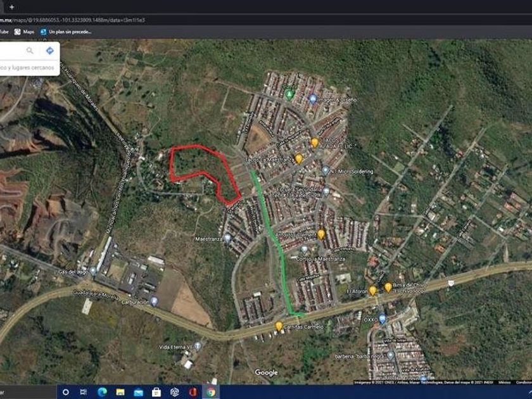Viewport: 532px width, 399px height.
Task: Select the MicroSoldering place pin
Action: (326, 170)
